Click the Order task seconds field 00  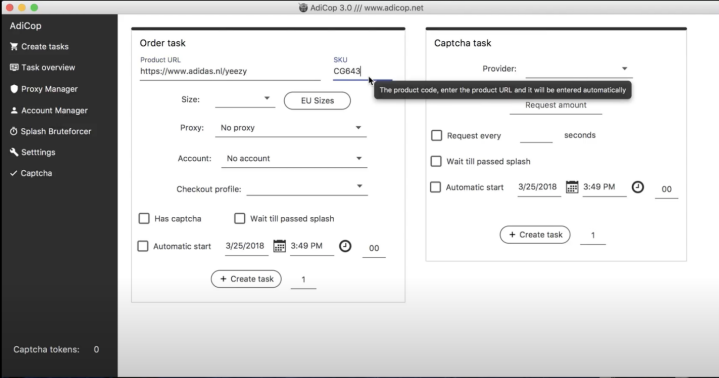pyautogui.click(x=374, y=248)
